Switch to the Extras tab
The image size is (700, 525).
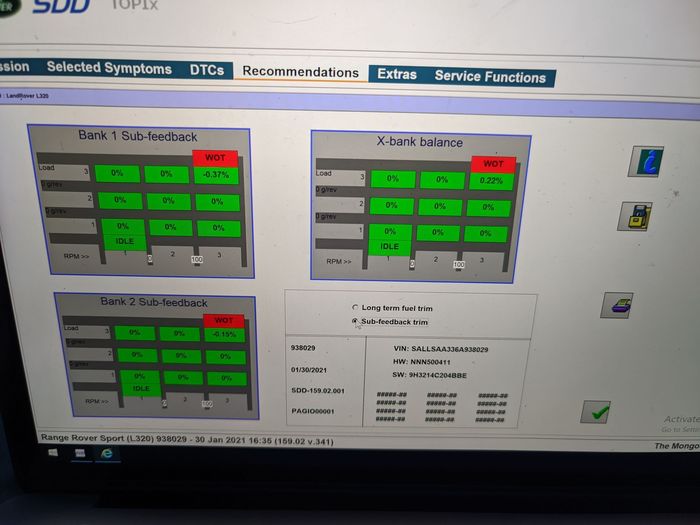coord(397,74)
